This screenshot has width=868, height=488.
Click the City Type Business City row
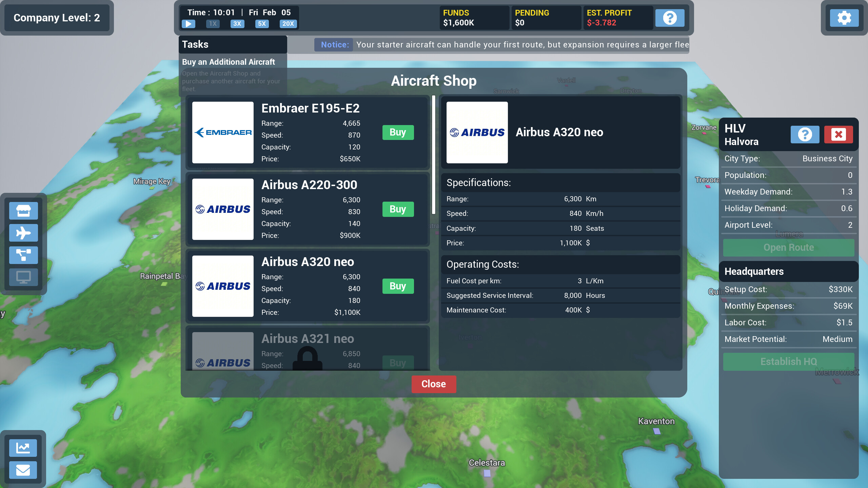coord(789,159)
